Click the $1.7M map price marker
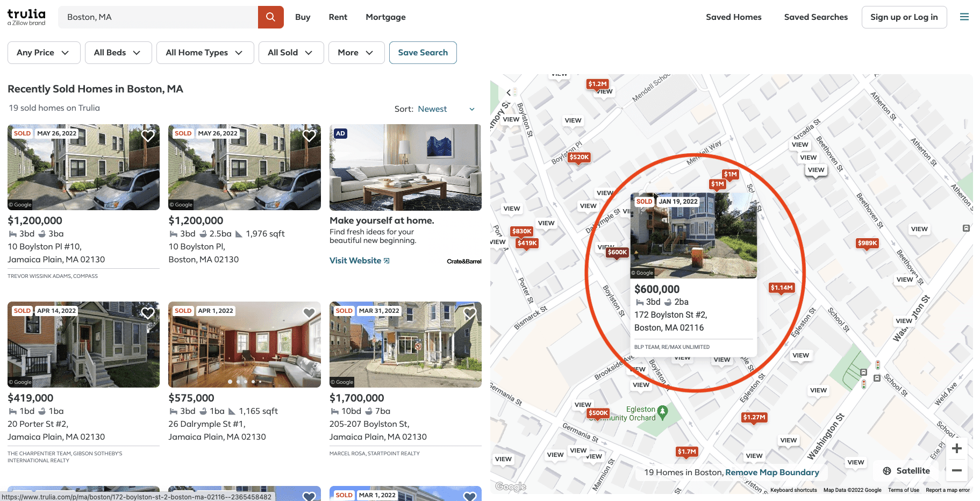 686,452
